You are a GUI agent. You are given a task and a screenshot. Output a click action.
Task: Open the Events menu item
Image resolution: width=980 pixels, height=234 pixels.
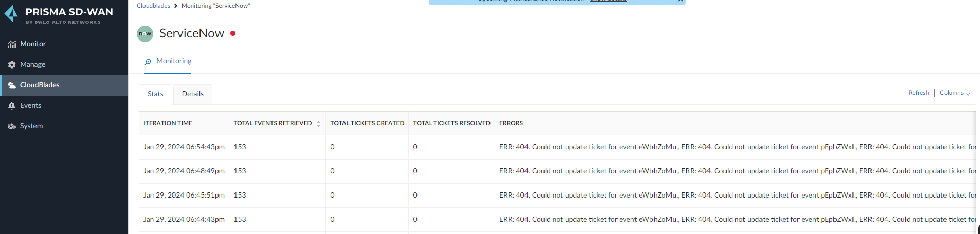tap(30, 106)
